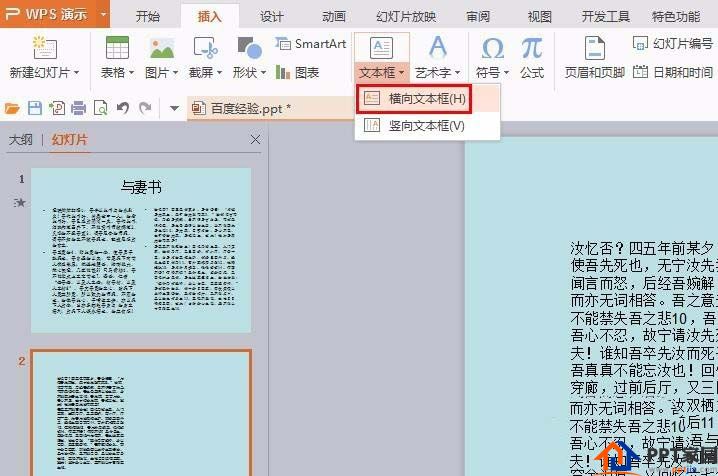Click the Redo arrow icon
The width and height of the screenshot is (718, 476).
(145, 108)
